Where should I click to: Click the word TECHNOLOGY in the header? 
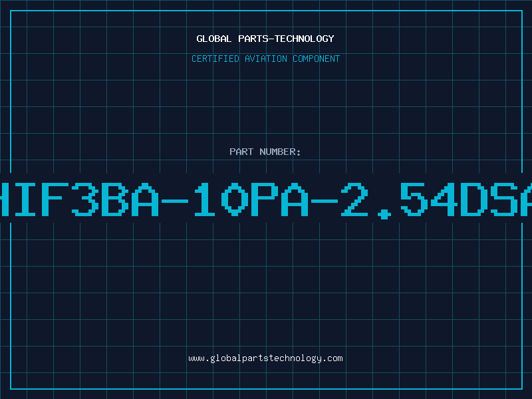tap(305, 39)
